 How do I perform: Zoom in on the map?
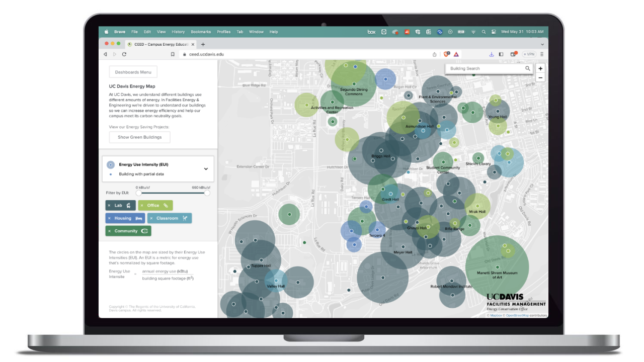[x=540, y=68]
